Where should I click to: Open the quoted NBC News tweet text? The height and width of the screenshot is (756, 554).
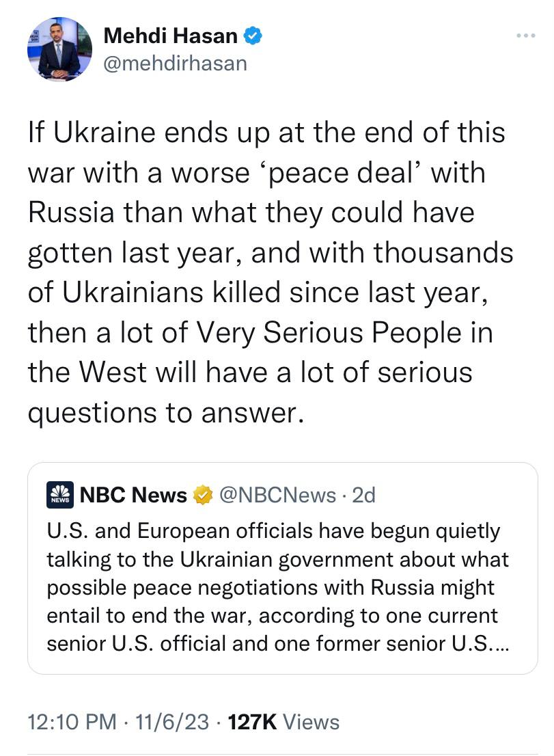coord(273,586)
